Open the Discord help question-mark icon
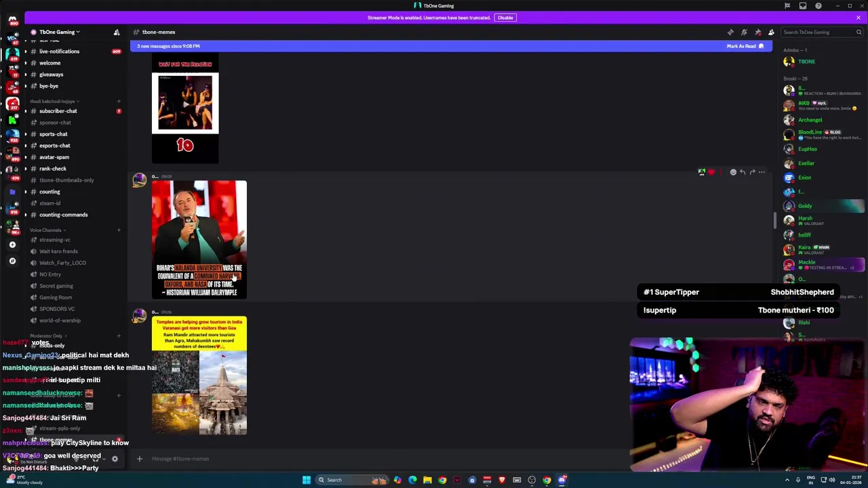This screenshot has height=488, width=868. pos(818,5)
